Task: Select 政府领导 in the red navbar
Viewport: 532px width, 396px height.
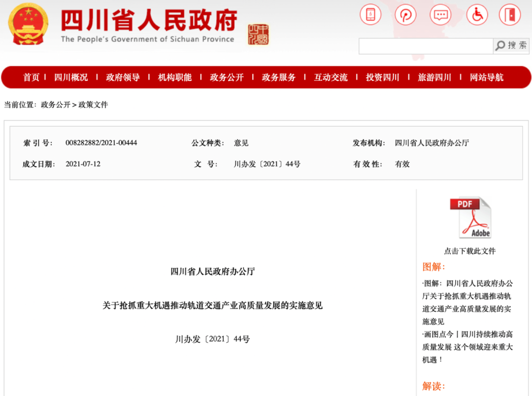Action: 123,77
